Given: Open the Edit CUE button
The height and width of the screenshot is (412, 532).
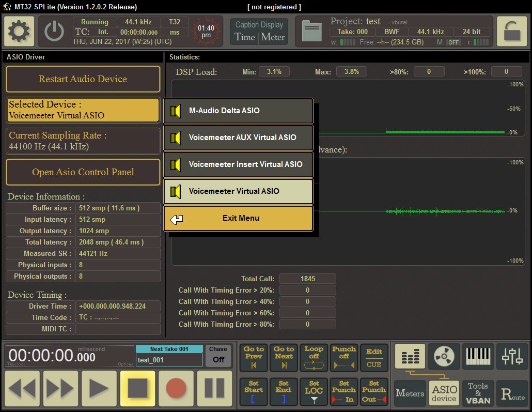Looking at the screenshot, I should point(374,357).
